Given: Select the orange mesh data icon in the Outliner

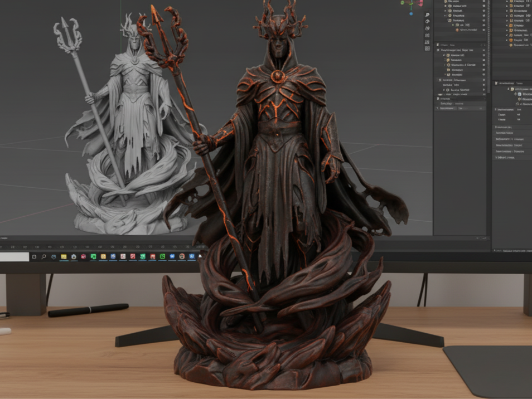Looking at the screenshot, I should 457,31.
